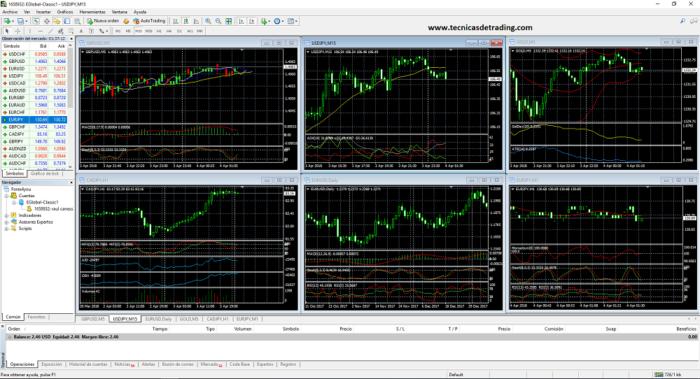Switch chart to Line Chart mode

pyautogui.click(x=196, y=21)
